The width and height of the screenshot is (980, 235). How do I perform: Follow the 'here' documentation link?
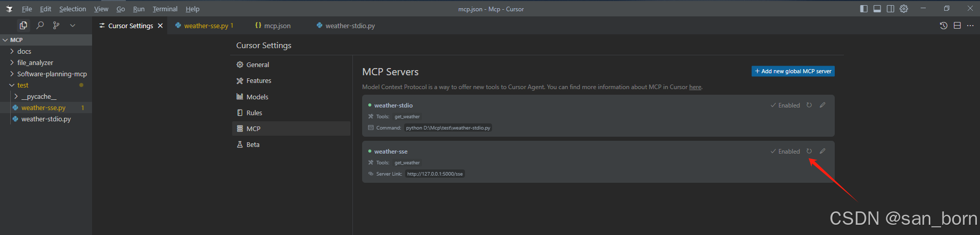[x=695, y=87]
